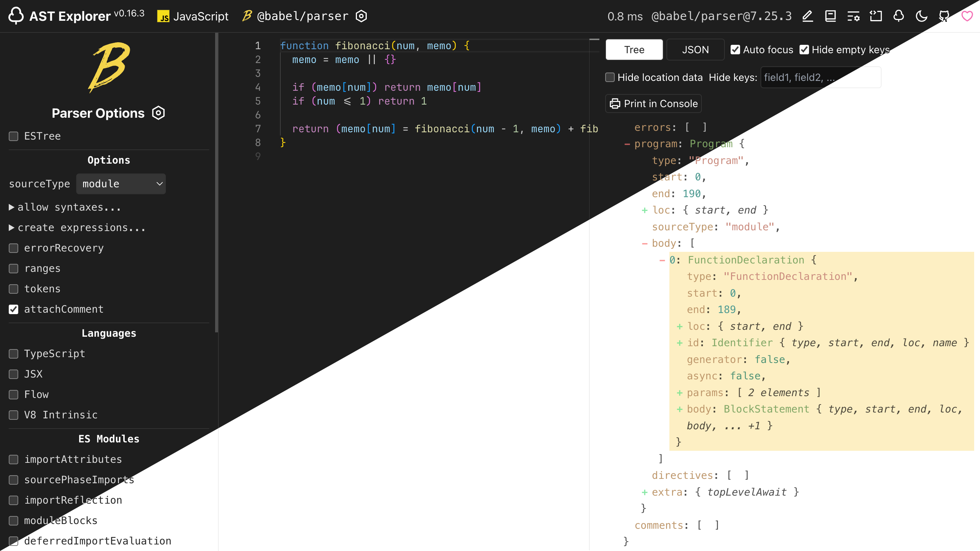Select the Tree view tab
The width and height of the screenshot is (980, 551).
[x=634, y=50]
